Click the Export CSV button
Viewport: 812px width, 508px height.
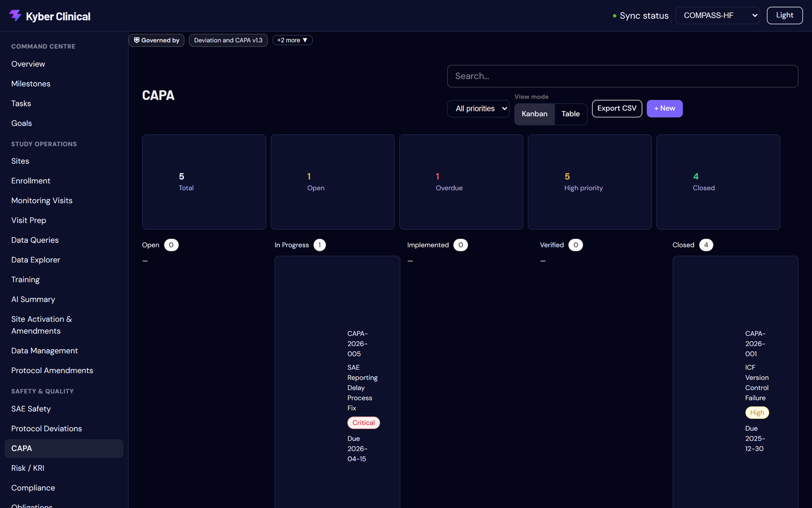tap(617, 108)
